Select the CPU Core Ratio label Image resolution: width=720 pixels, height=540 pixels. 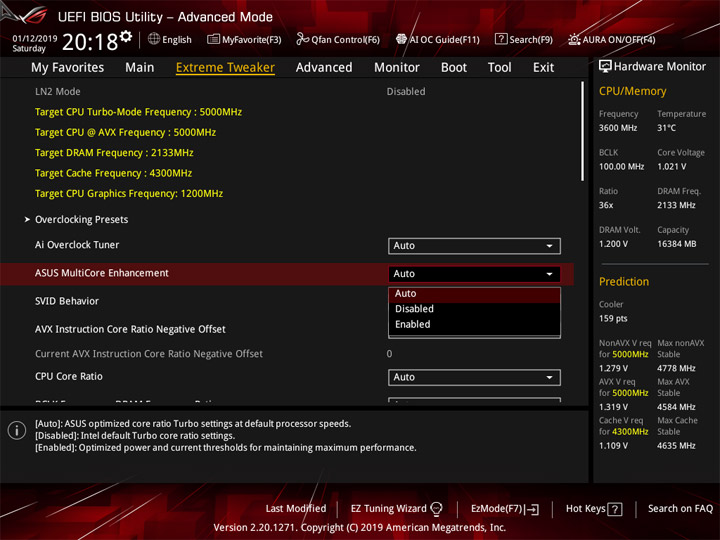(69, 377)
